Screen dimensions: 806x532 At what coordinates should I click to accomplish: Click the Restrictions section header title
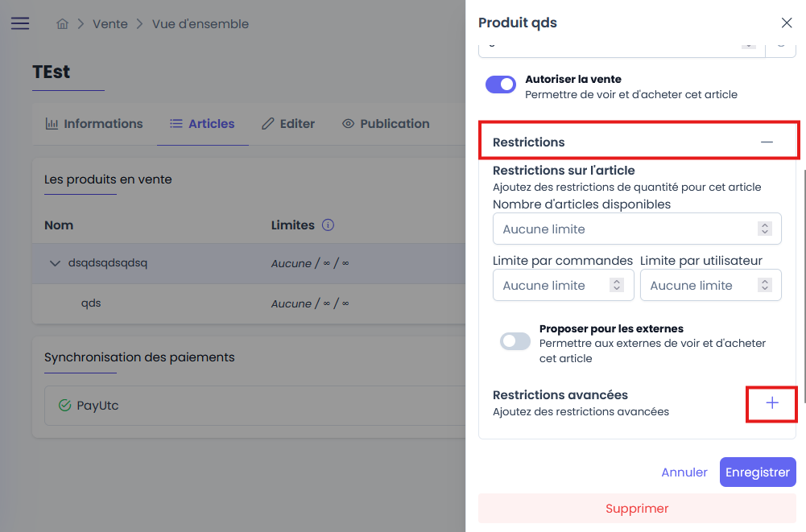(528, 142)
